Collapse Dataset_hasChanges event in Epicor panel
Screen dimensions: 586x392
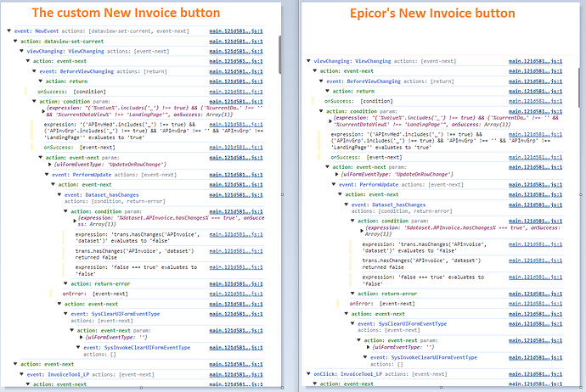347,204
